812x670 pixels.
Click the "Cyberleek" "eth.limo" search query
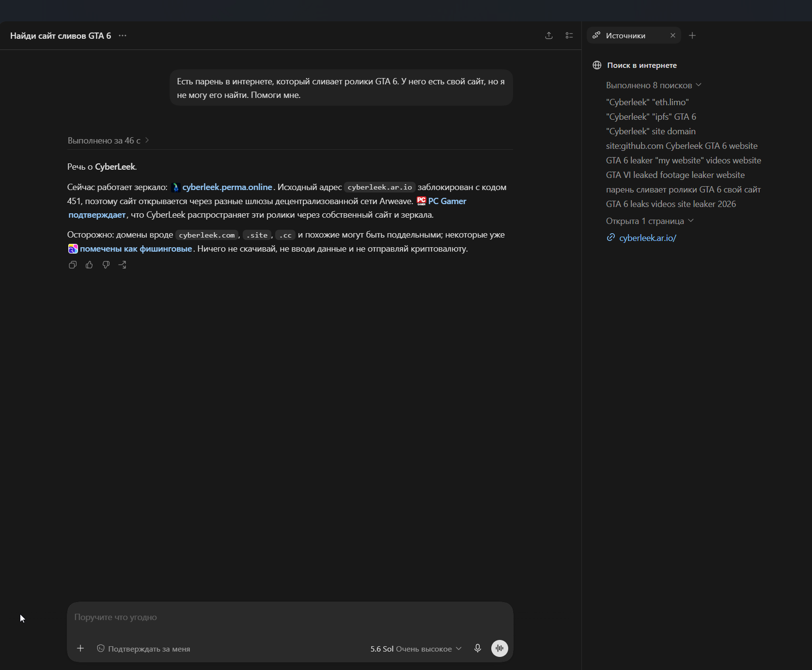[x=647, y=102]
